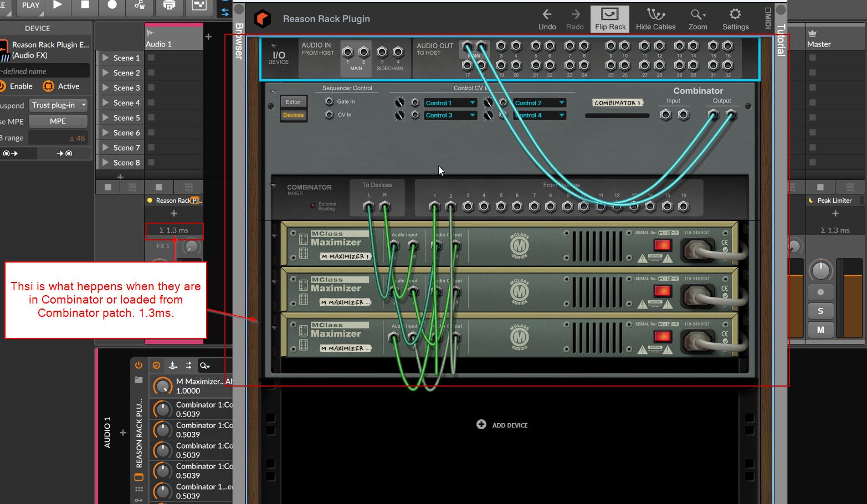867x504 pixels.
Task: Open Control 3 CV source dropdown
Action: pyautogui.click(x=450, y=115)
